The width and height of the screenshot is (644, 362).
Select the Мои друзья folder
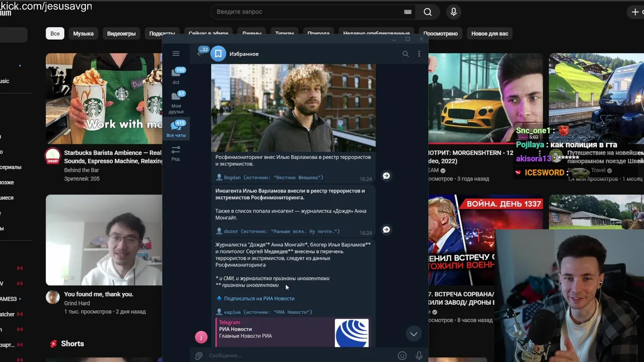(176, 103)
